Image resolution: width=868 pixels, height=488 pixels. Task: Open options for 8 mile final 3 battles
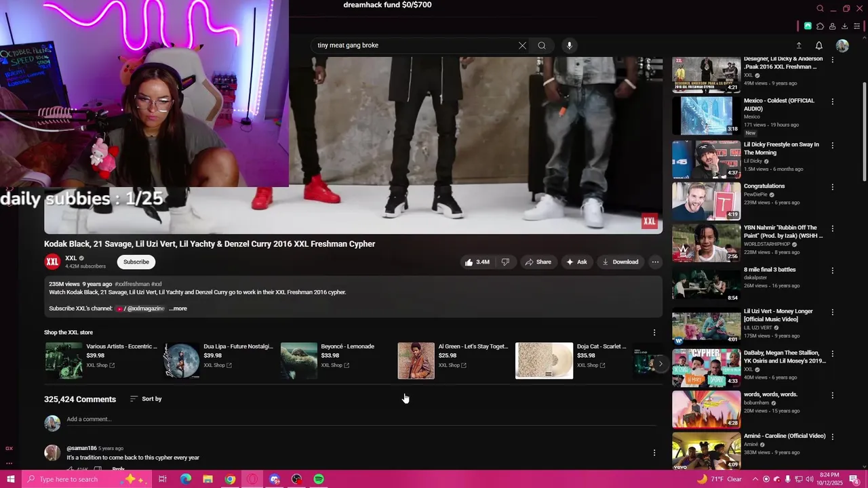[833, 270]
